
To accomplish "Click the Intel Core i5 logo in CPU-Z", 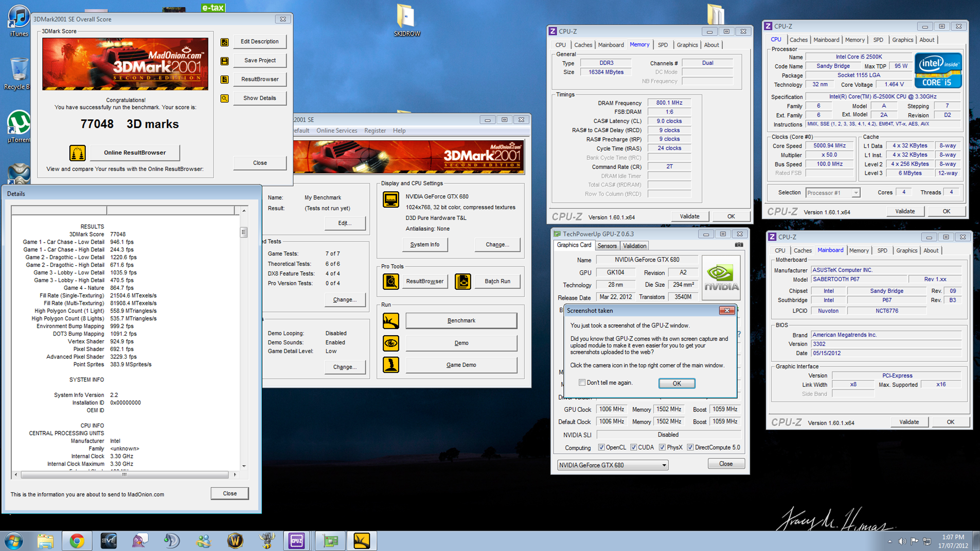I will tap(938, 70).
